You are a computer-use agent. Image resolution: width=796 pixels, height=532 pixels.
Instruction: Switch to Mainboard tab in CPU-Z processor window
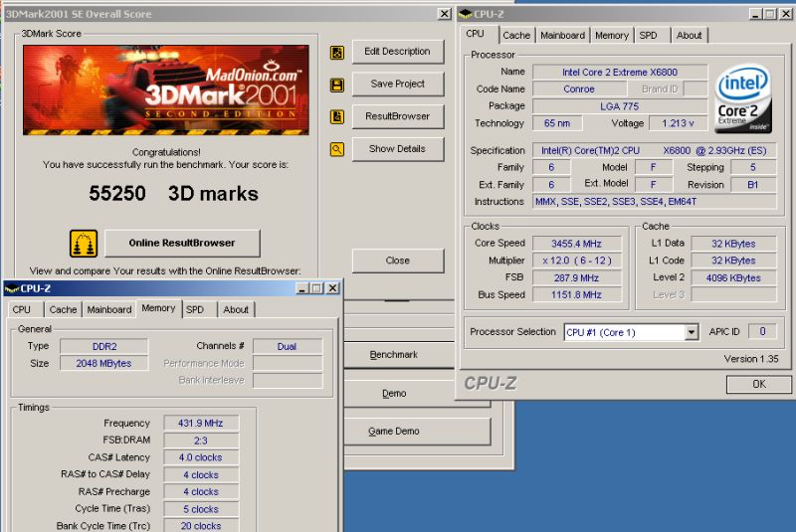(562, 36)
